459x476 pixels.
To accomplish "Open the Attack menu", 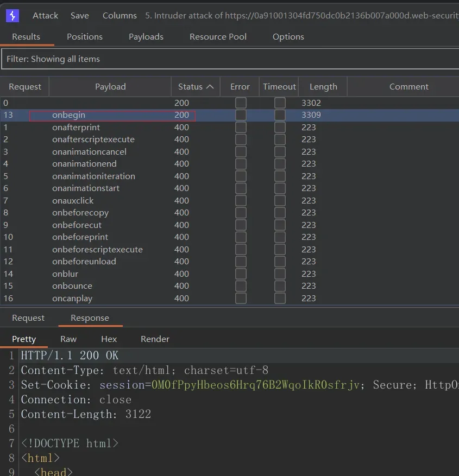I will coord(45,16).
